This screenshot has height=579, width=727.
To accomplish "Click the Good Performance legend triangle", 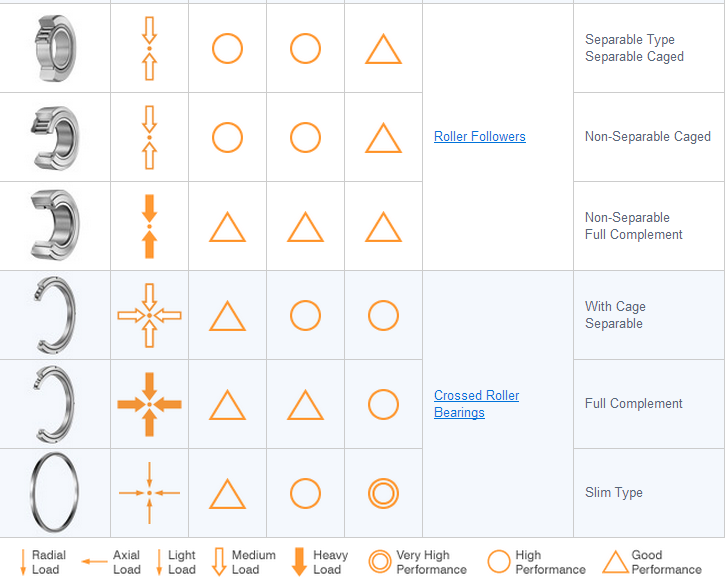I will point(616,562).
